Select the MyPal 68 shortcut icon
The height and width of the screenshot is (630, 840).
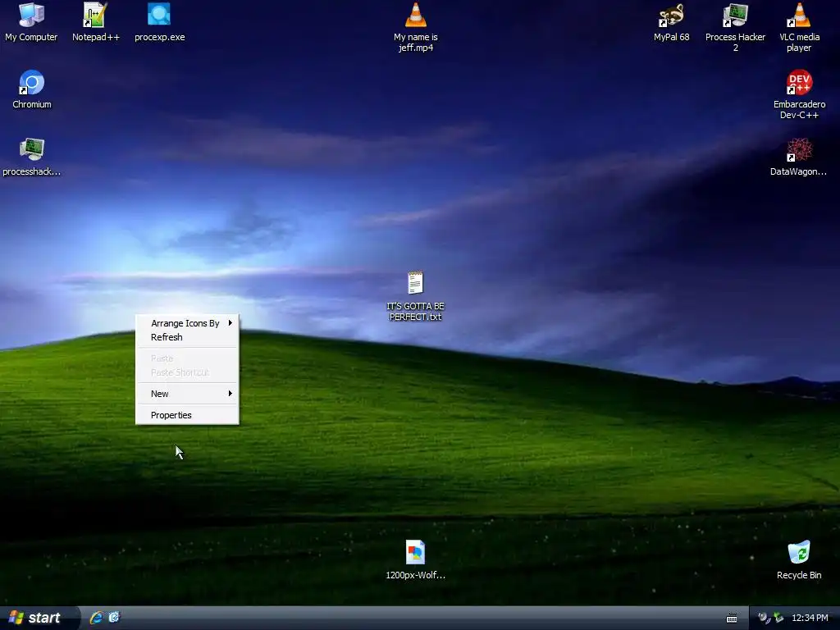(671, 22)
